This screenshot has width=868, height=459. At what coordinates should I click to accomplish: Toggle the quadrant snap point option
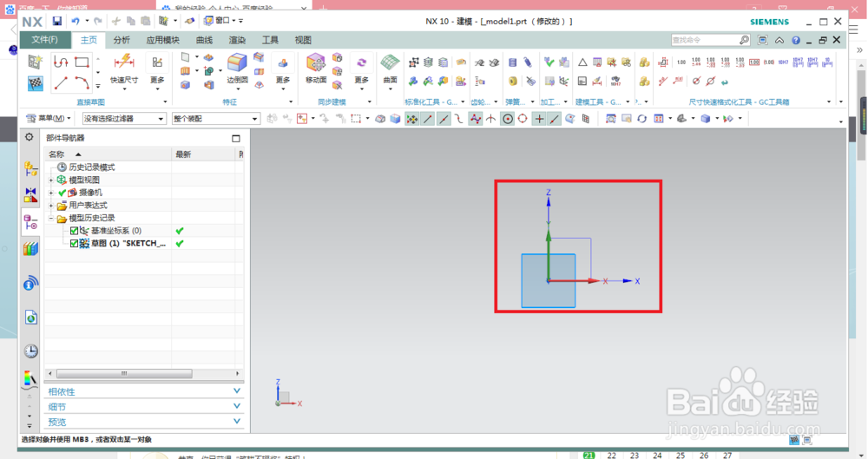pyautogui.click(x=522, y=119)
